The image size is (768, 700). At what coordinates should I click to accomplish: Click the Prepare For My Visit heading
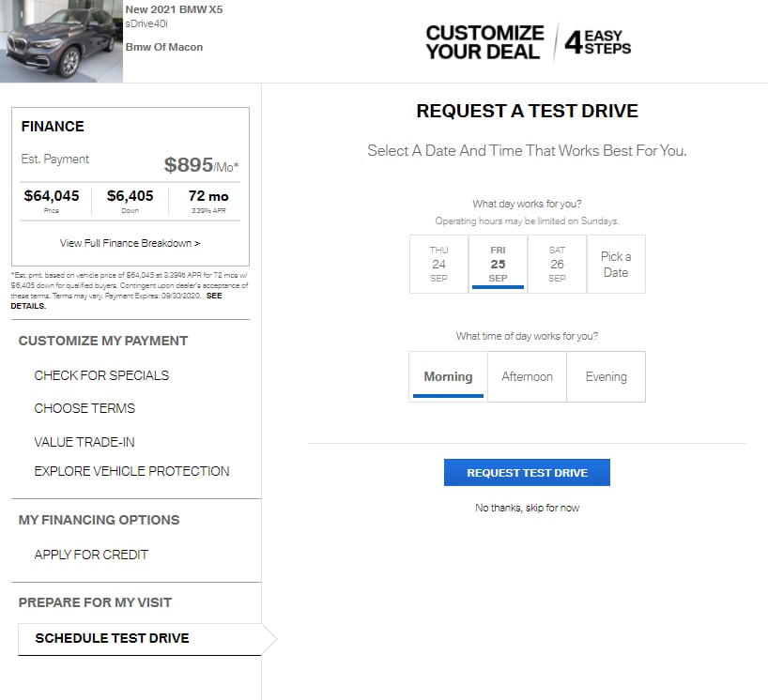(x=95, y=602)
